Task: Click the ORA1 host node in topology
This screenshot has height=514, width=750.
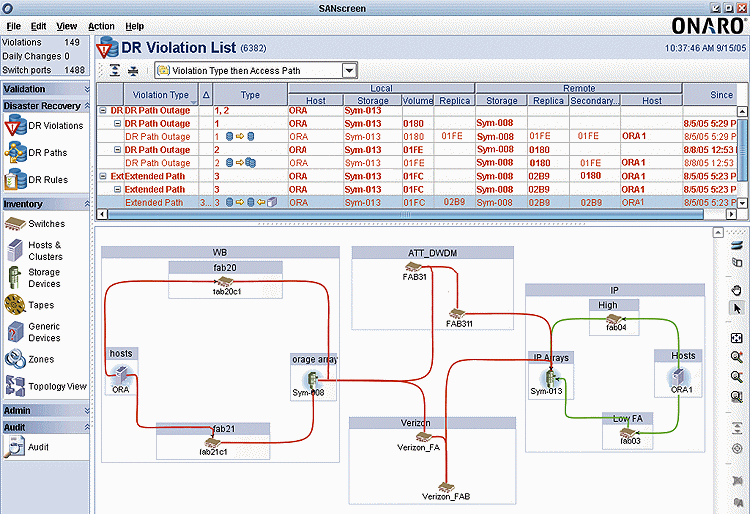Action: (679, 377)
